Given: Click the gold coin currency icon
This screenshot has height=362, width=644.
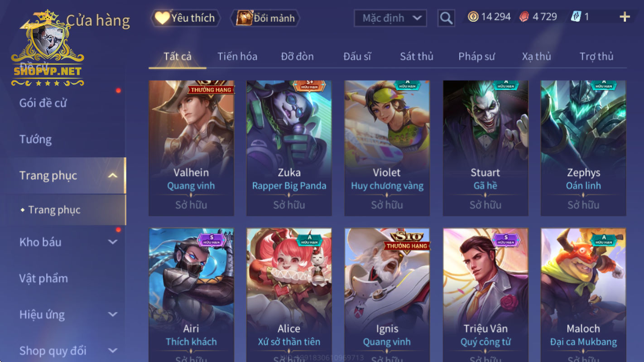Looking at the screenshot, I should tap(473, 17).
